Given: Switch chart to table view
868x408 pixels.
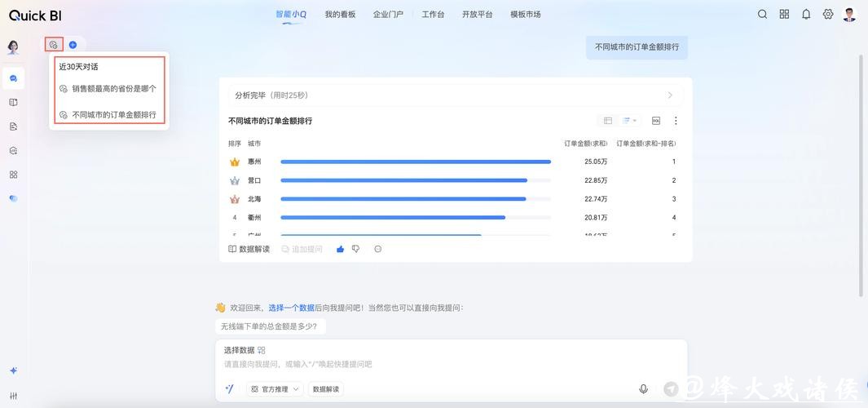Looking at the screenshot, I should tap(608, 121).
